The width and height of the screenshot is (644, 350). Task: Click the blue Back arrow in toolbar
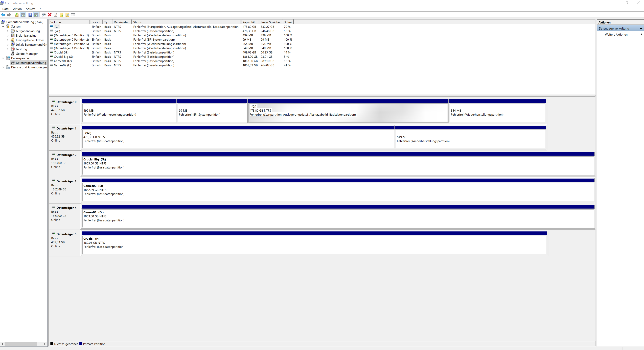click(x=3, y=15)
